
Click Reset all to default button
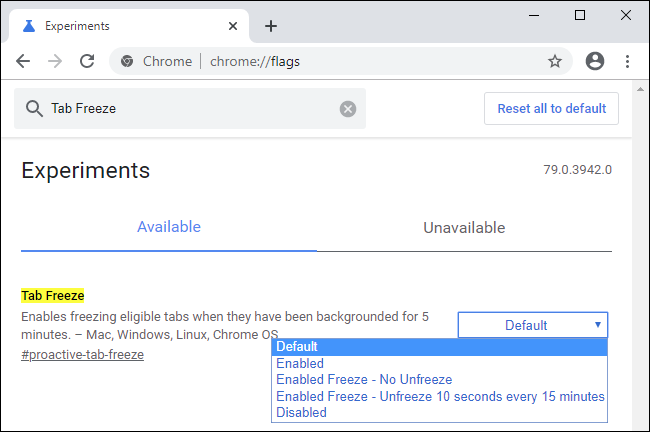551,108
